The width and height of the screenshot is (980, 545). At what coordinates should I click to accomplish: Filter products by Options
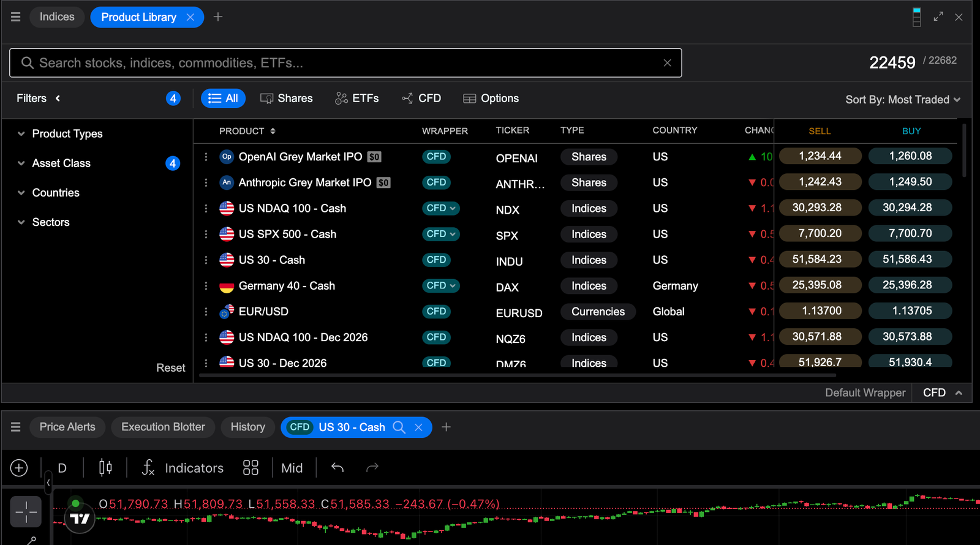coord(491,98)
